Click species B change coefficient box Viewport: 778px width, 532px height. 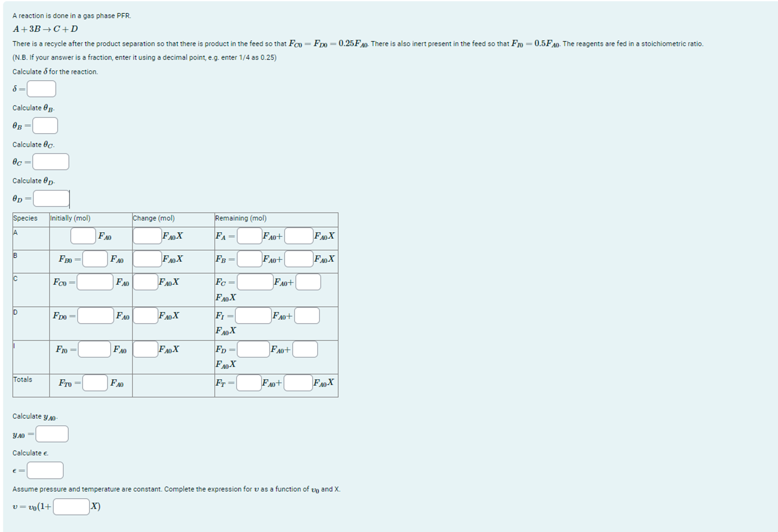coord(147,259)
